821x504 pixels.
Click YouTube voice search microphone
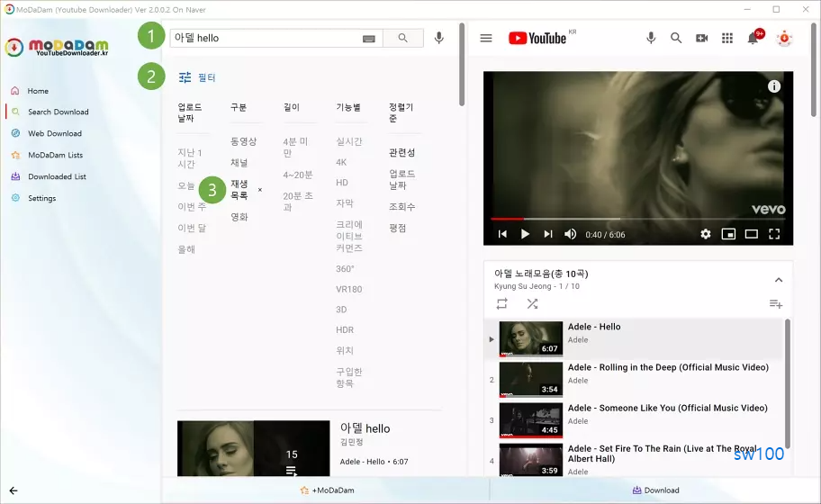click(x=650, y=38)
